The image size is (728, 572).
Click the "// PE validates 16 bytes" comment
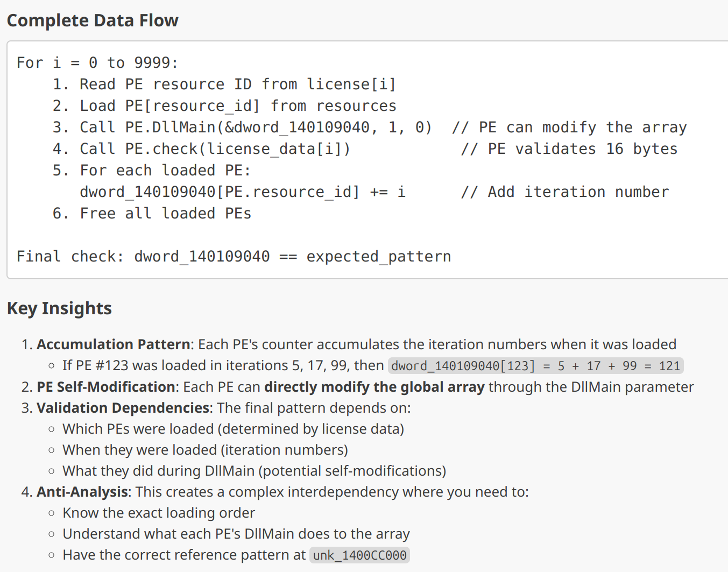[569, 149]
